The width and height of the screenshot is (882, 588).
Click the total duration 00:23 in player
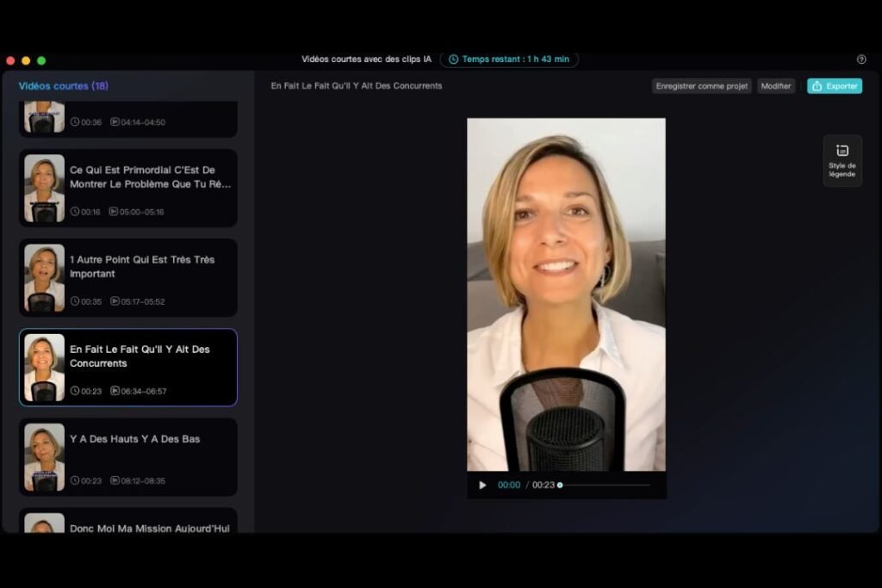[543, 486]
